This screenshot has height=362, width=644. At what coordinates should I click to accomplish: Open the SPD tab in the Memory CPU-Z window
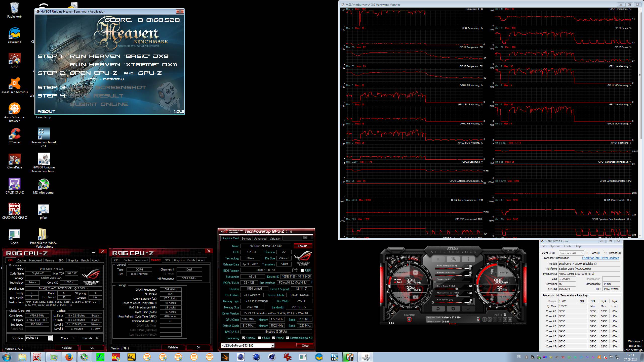167,260
